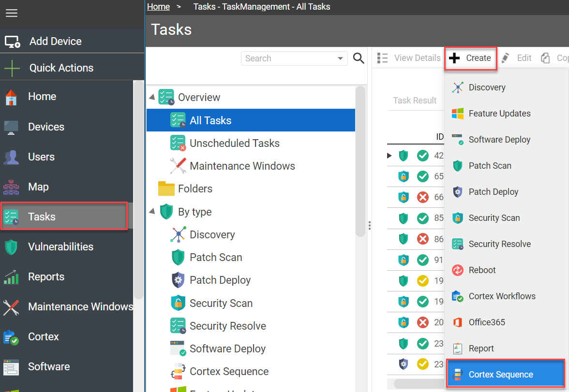Click the Reports bar chart icon
Screen dimensions: 569x392
point(11,277)
